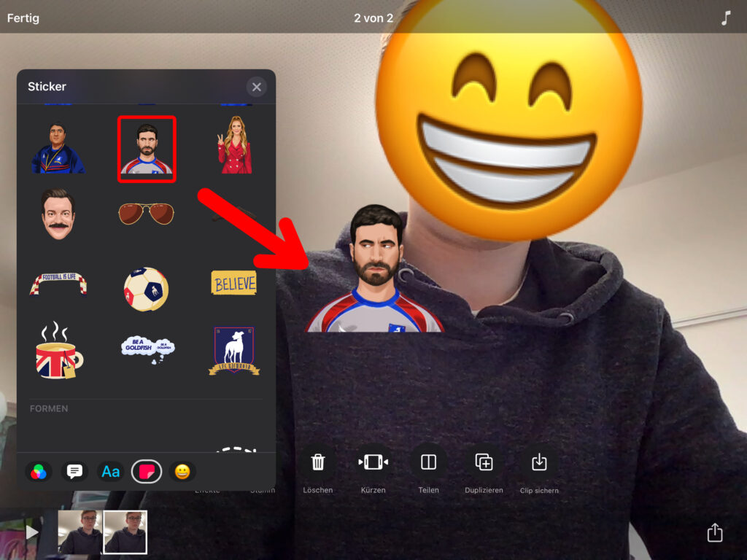Viewport: 747px width, 560px height.
Task: Close the Sticker panel
Action: [x=256, y=87]
